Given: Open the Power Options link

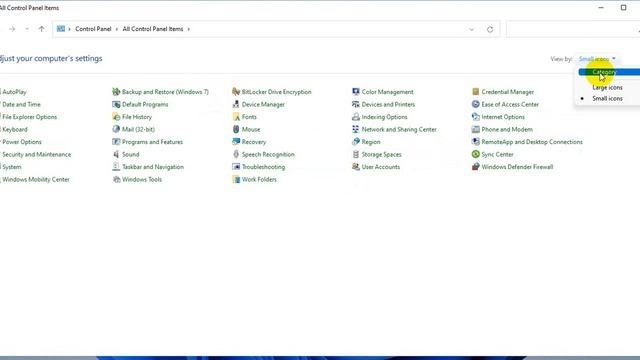Looking at the screenshot, I should tap(22, 142).
